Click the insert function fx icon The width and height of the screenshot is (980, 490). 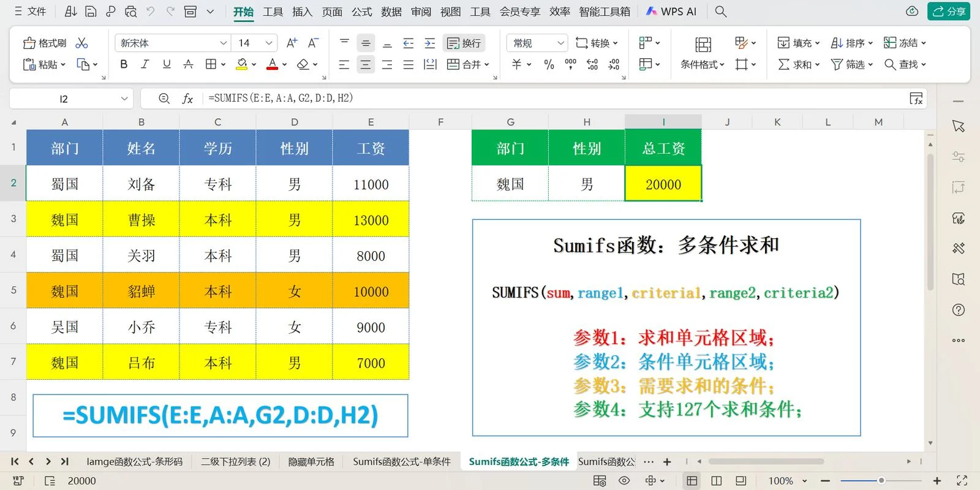click(x=187, y=99)
